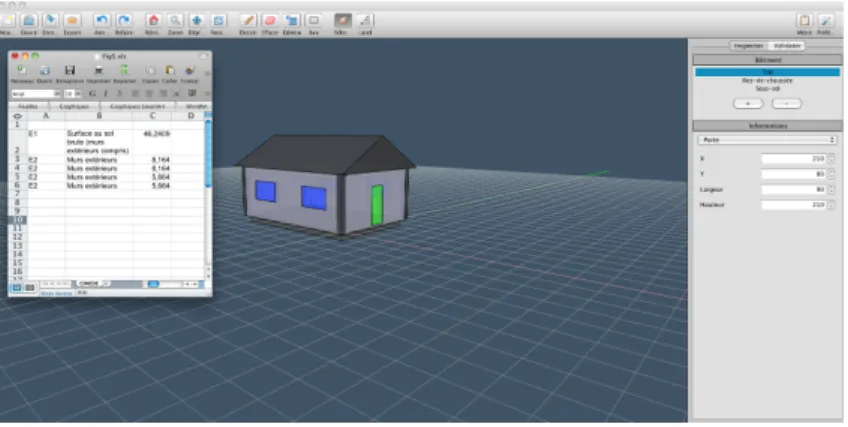Select the Dessin pencil tool
The image size is (848, 427).
(248, 21)
